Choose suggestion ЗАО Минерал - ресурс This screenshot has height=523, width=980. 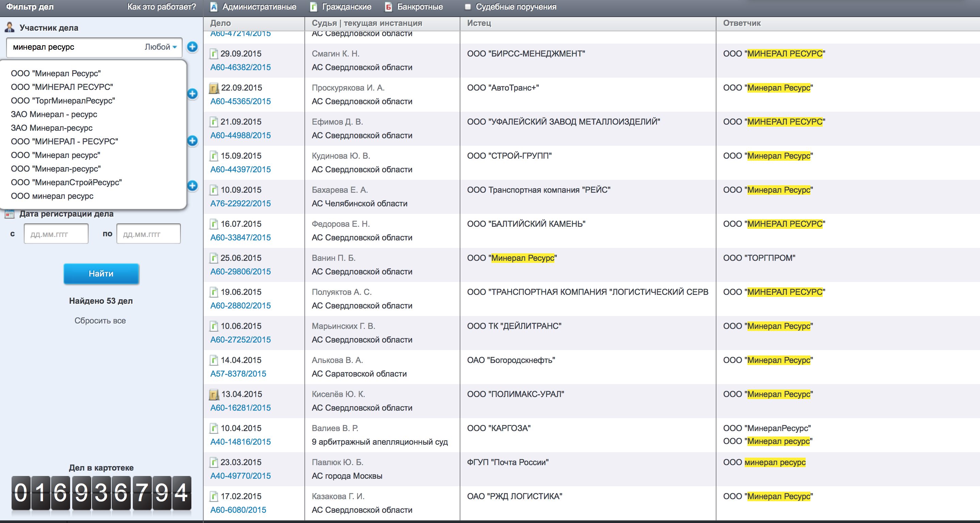click(54, 114)
